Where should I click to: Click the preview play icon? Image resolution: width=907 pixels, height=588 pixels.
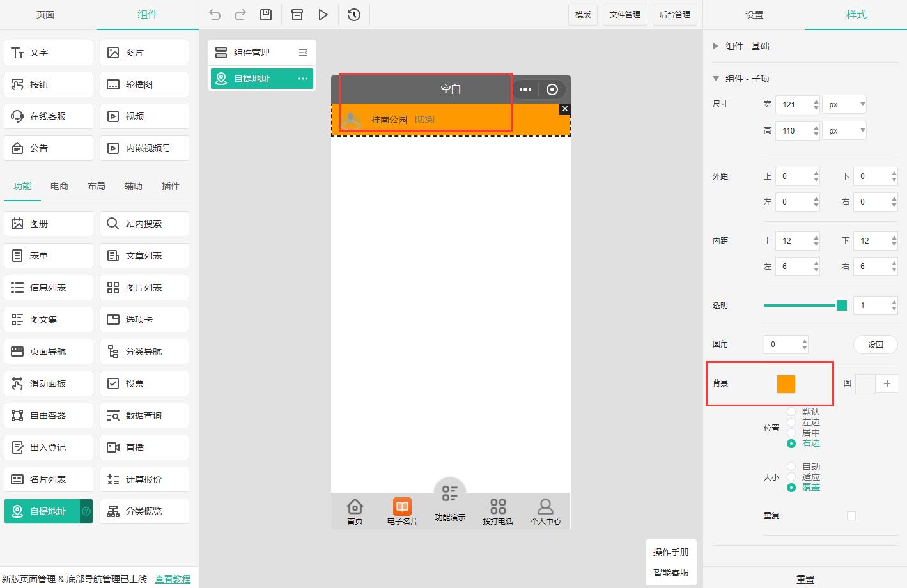[323, 15]
